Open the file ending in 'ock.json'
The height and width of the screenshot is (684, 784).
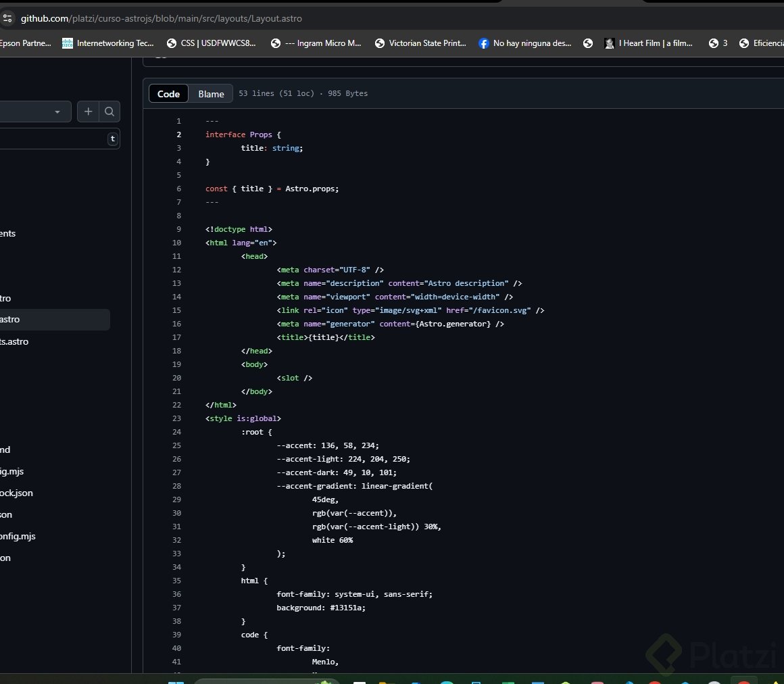click(16, 493)
